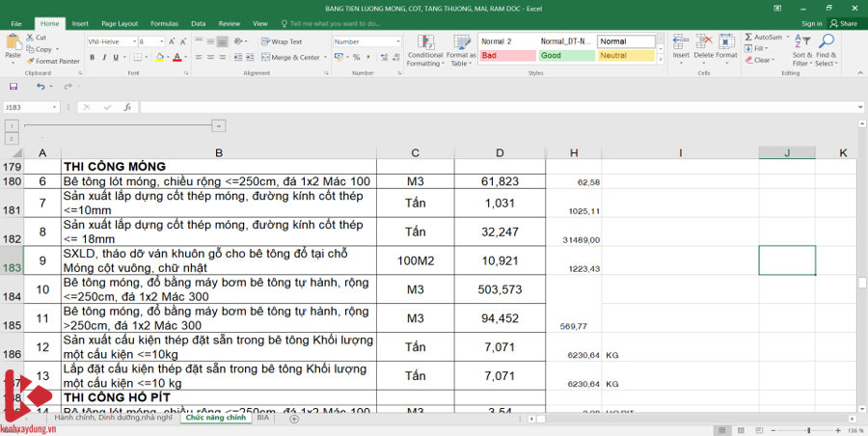
Task: Toggle bold formatting in Font group
Action: 91,57
